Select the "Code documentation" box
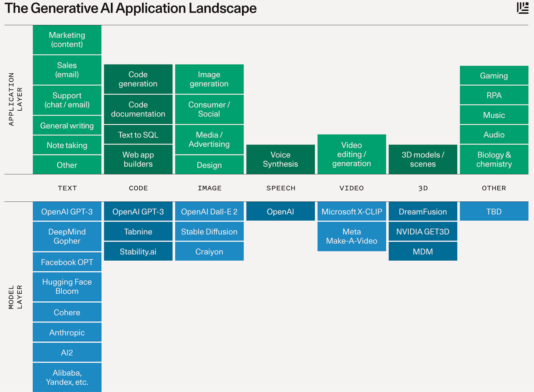Screen dimensions: 534x392 click(x=138, y=109)
